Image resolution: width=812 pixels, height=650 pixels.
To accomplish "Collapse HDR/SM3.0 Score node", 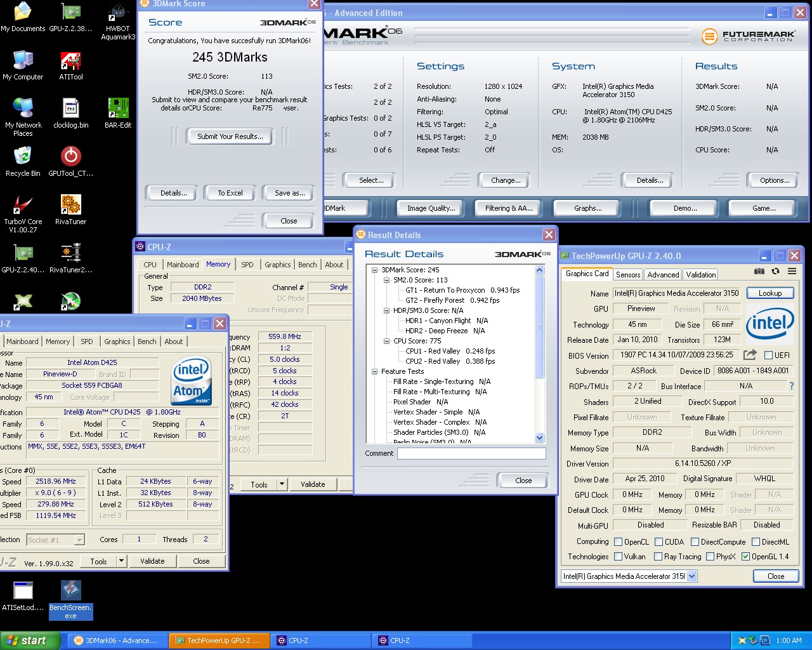I will pyautogui.click(x=386, y=310).
